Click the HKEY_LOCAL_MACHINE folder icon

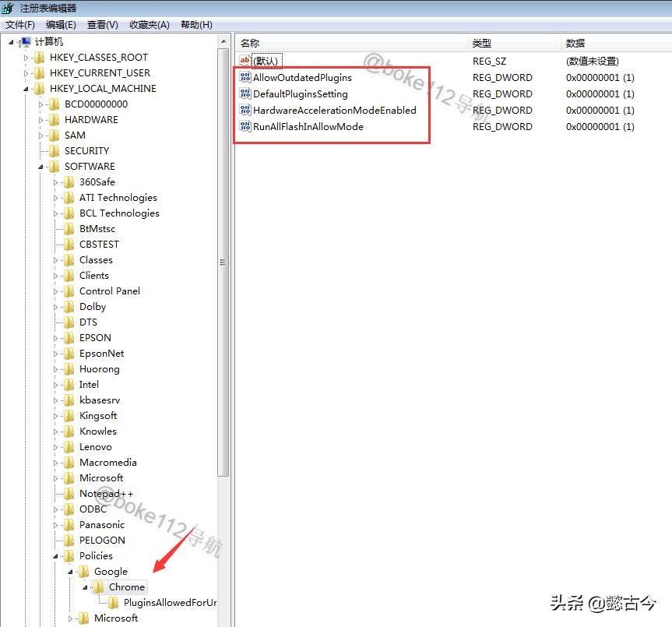pyautogui.click(x=40, y=88)
